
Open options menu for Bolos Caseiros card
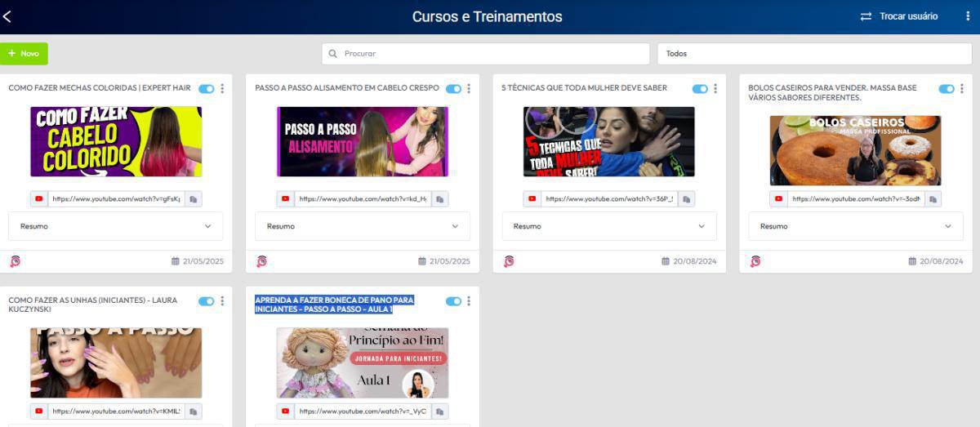point(962,88)
